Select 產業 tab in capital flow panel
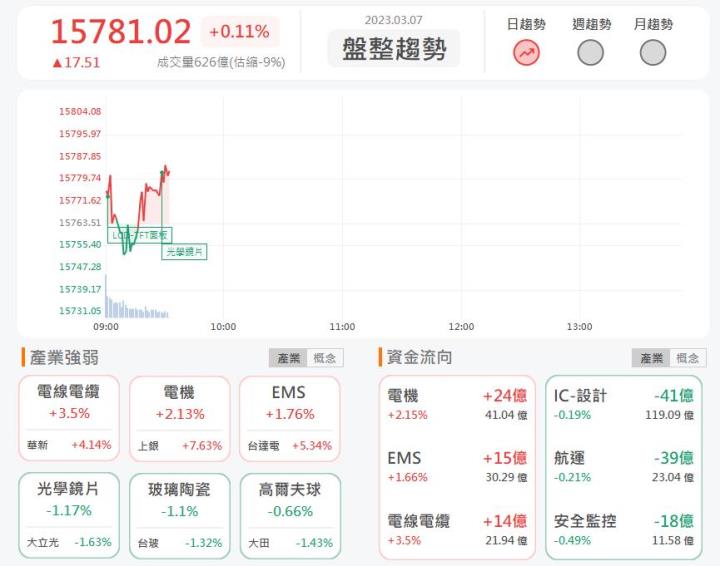The image size is (720, 566). tap(651, 358)
